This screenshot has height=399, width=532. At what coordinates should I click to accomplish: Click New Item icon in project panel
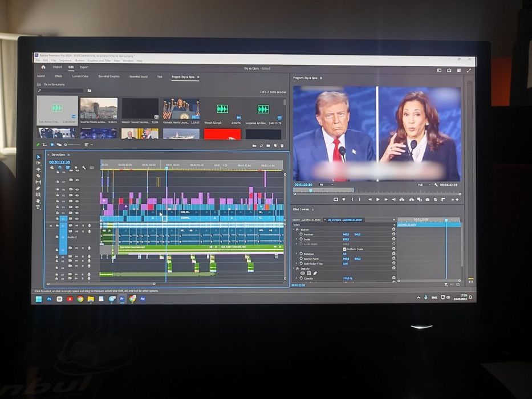coord(275,145)
